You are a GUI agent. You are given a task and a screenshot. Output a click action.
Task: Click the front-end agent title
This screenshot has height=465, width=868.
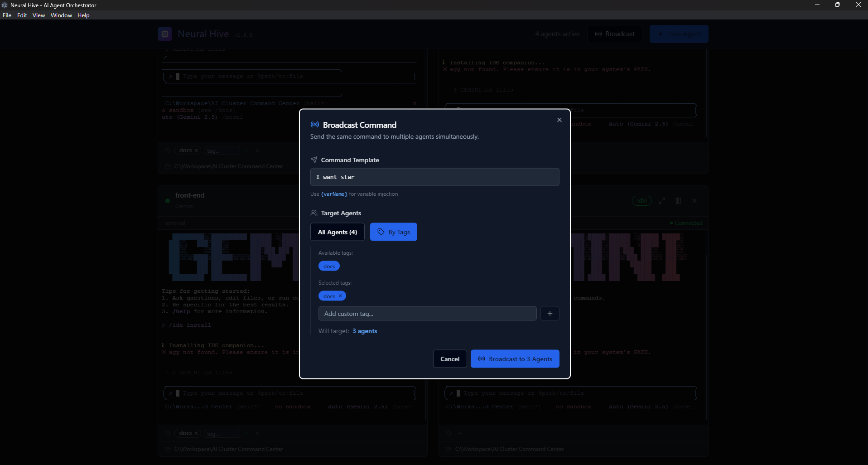coord(190,195)
